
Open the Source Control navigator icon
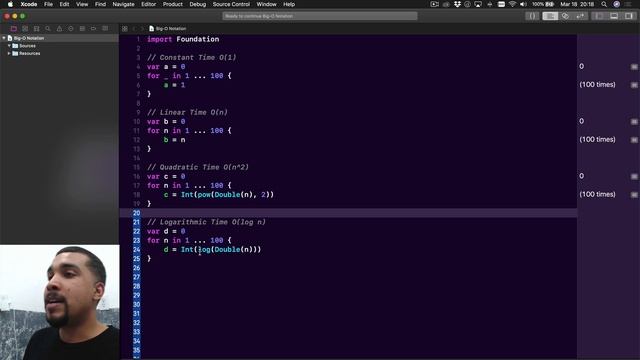tap(25, 29)
